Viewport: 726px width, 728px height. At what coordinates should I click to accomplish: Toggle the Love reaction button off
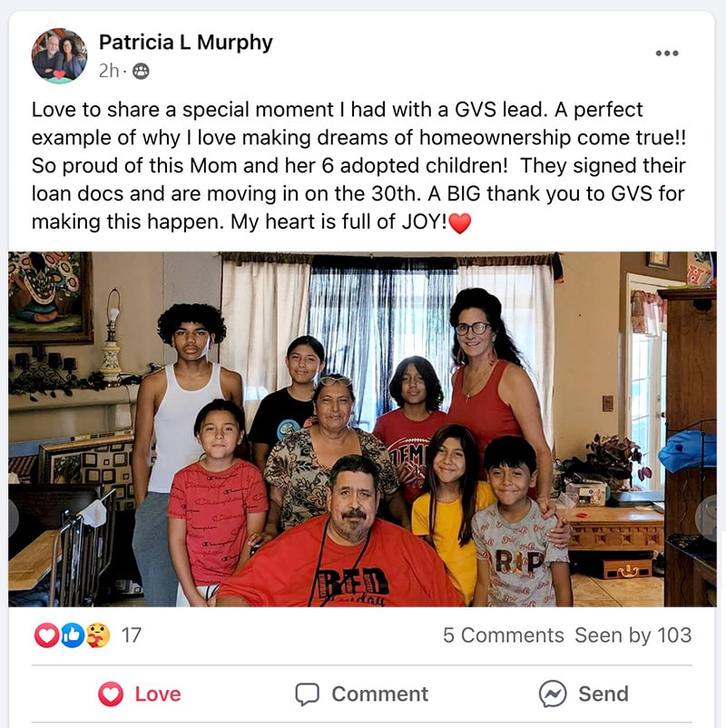click(x=139, y=694)
